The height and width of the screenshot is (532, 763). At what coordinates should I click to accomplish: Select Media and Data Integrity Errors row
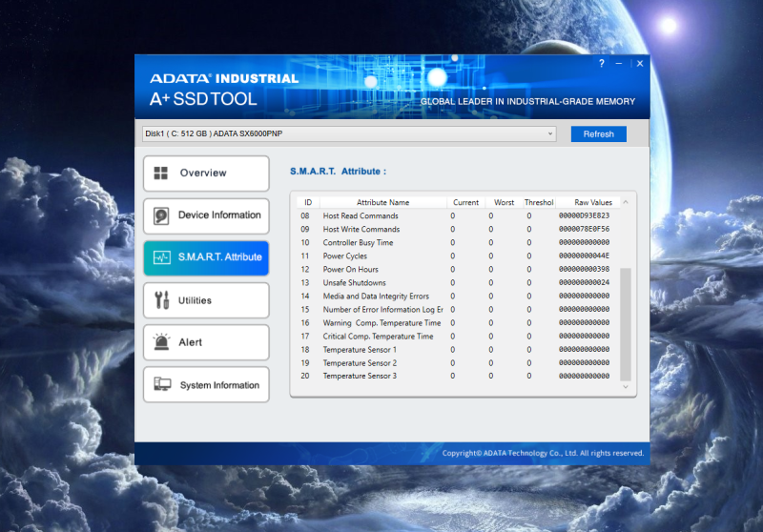point(458,297)
